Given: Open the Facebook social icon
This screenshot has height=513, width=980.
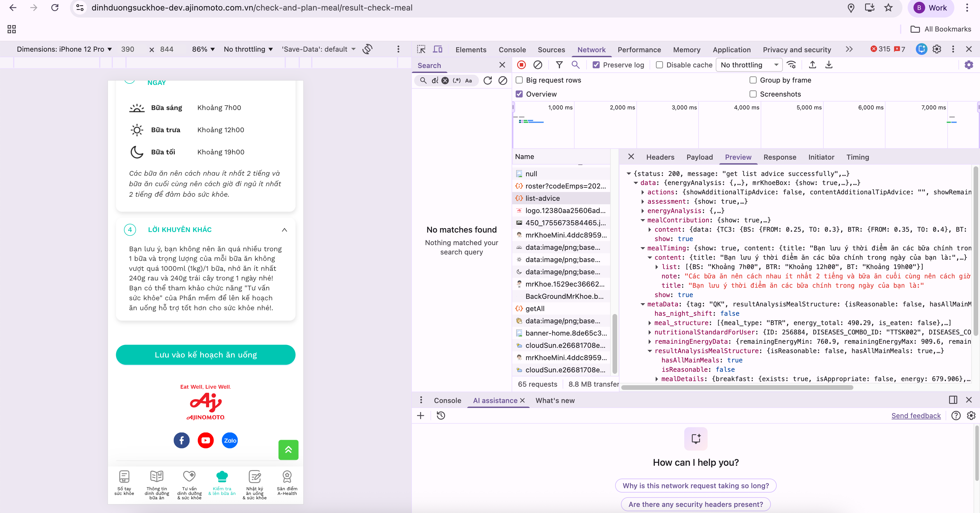Looking at the screenshot, I should pyautogui.click(x=181, y=440).
